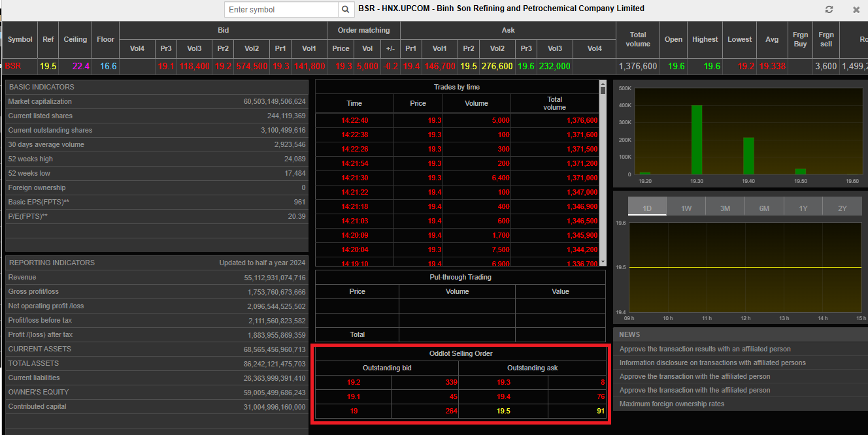Click oddlot outstanding bid price 19.2

(x=354, y=382)
